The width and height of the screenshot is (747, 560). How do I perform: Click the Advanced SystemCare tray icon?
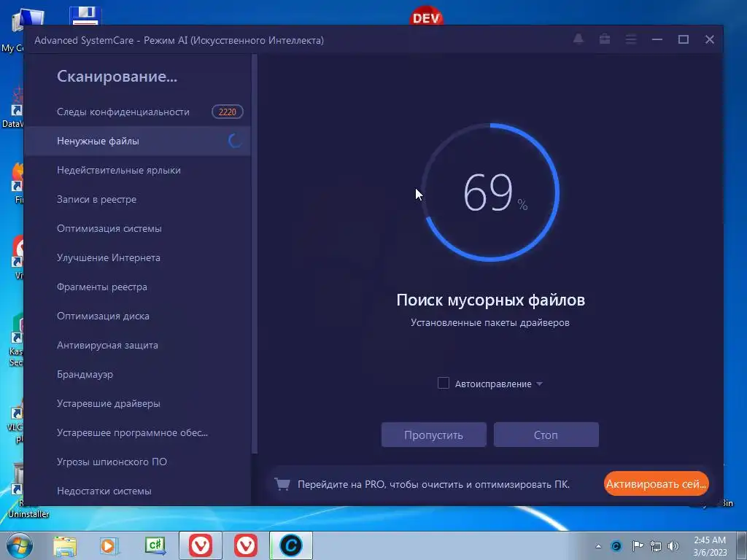pyautogui.click(x=616, y=546)
